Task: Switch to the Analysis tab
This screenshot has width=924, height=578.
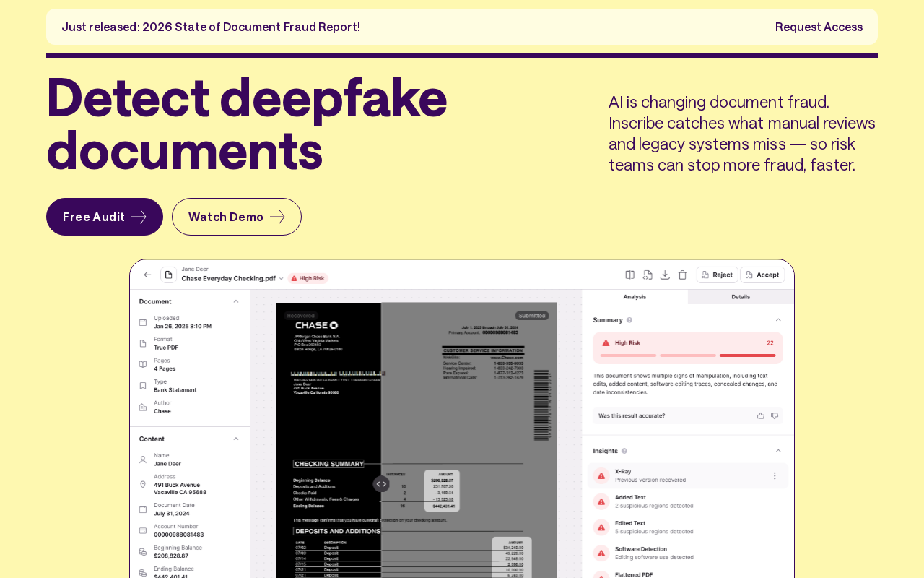Action: (635, 297)
